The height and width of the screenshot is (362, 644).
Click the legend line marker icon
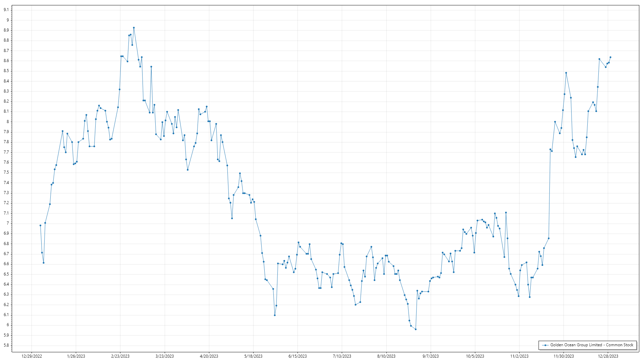point(545,345)
